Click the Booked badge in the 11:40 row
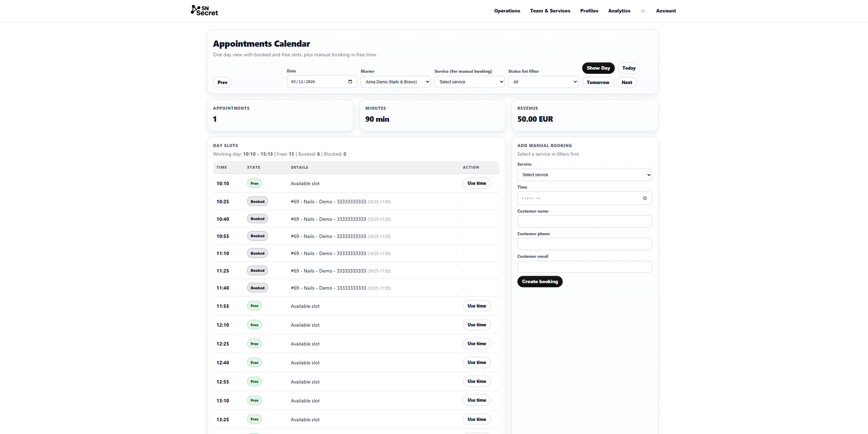Screen dimensions: 868x434 [x=258, y=288]
